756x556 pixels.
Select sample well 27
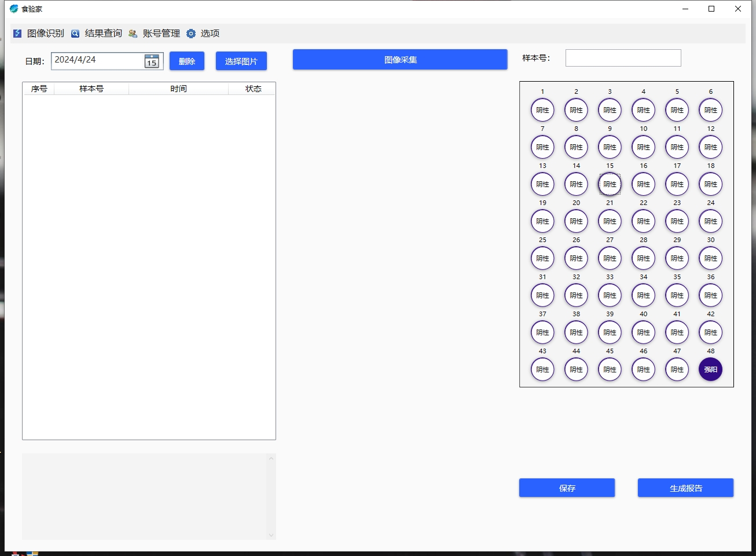tap(610, 258)
